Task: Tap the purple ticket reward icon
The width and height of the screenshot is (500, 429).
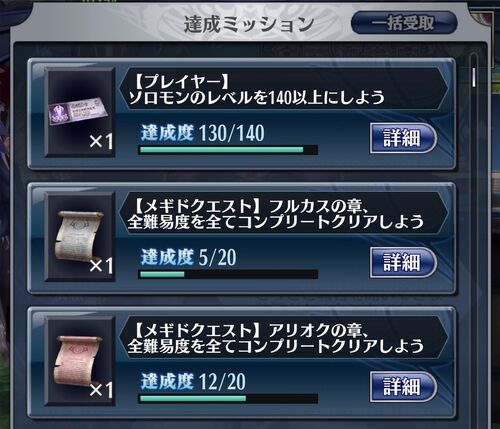Action: click(x=78, y=110)
